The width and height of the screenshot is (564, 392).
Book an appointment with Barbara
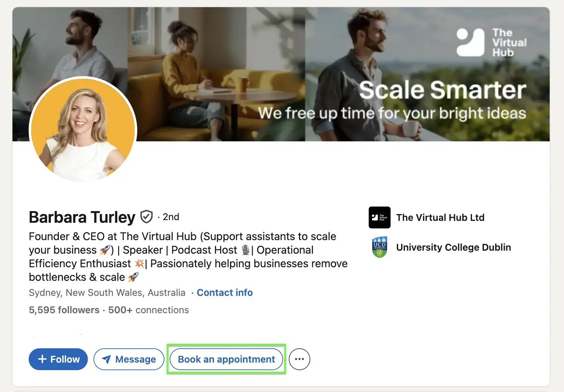226,359
